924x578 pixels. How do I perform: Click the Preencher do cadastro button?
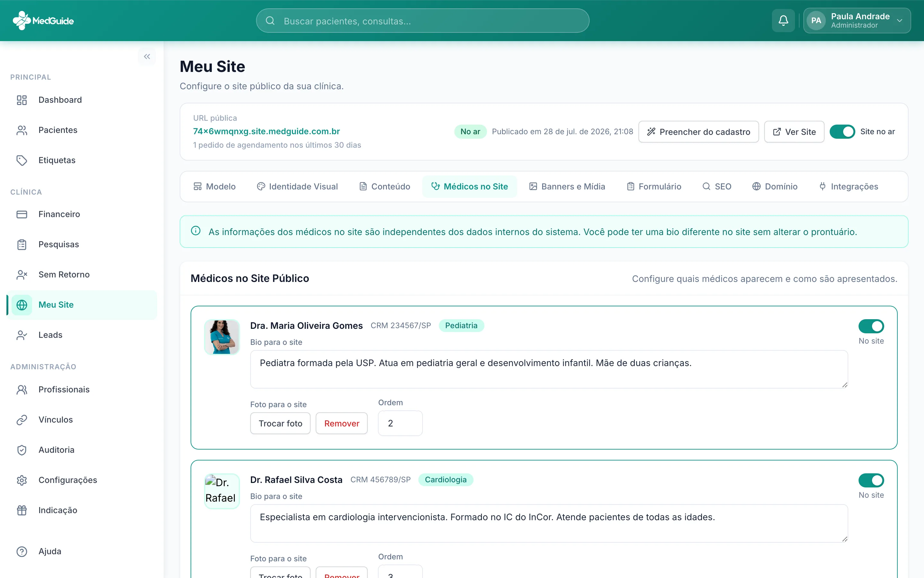[x=699, y=132]
